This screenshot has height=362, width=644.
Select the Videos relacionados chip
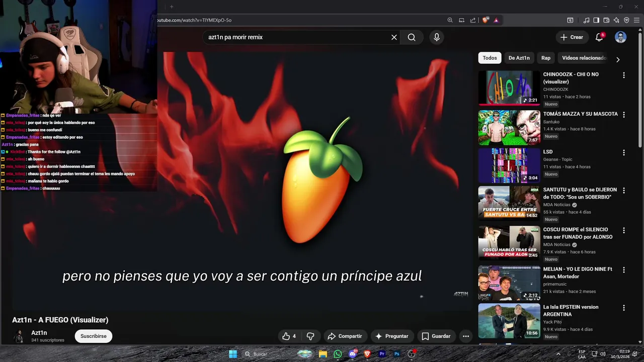(584, 58)
